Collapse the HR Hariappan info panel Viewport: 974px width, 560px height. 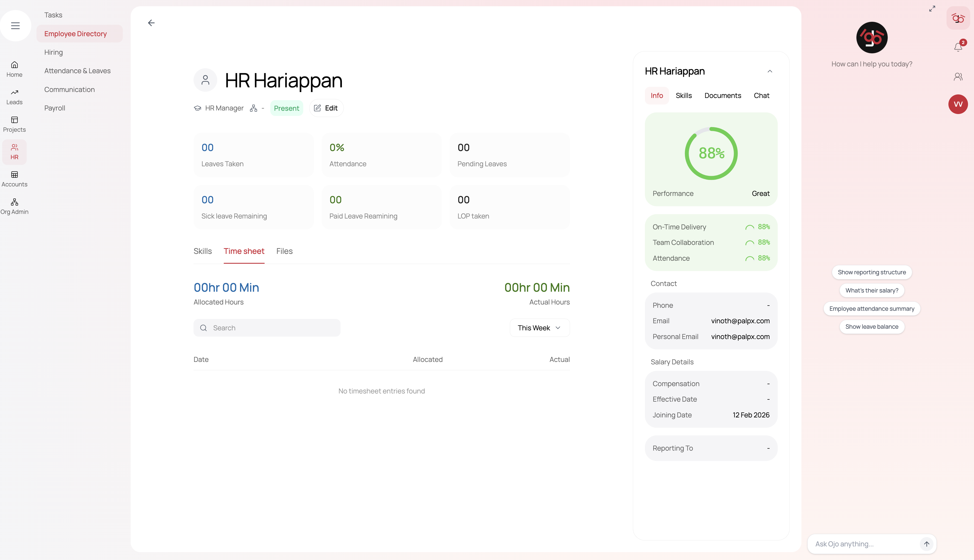click(x=770, y=71)
